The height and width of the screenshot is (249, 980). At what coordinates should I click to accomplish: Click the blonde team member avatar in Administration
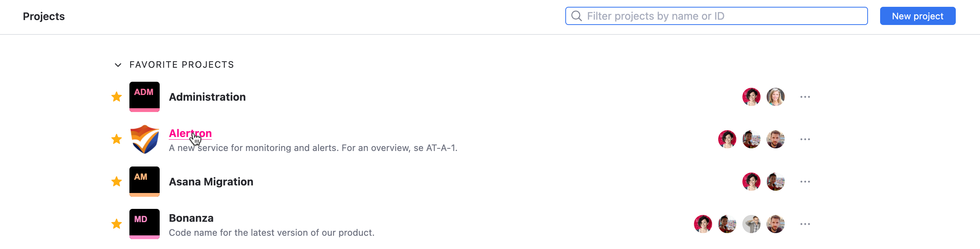[775, 97]
